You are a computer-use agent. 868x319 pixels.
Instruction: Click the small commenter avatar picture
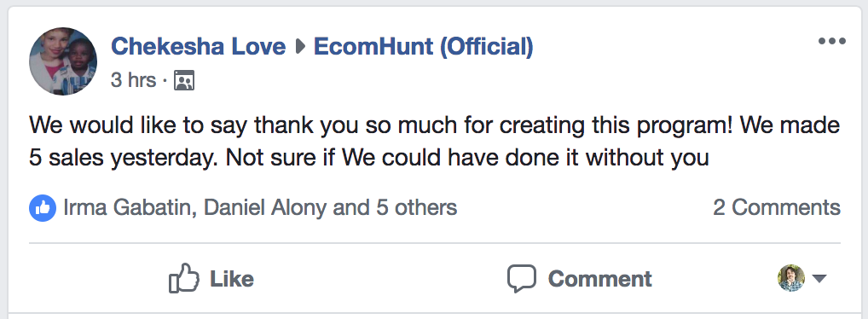click(x=791, y=278)
